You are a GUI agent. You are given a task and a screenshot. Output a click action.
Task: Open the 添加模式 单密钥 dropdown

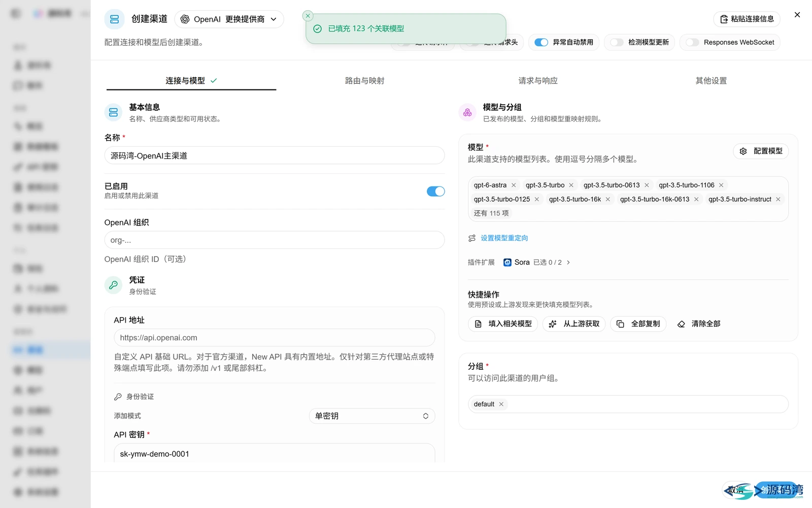point(372,416)
